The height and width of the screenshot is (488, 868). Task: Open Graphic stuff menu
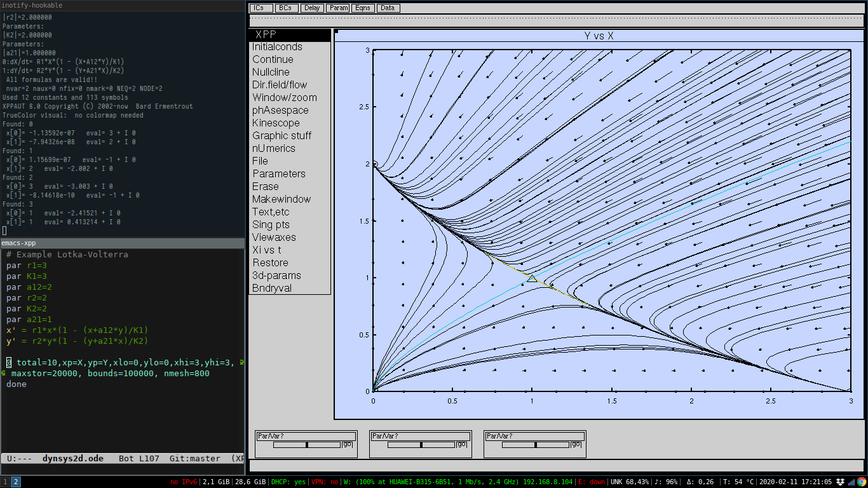[x=290, y=136]
